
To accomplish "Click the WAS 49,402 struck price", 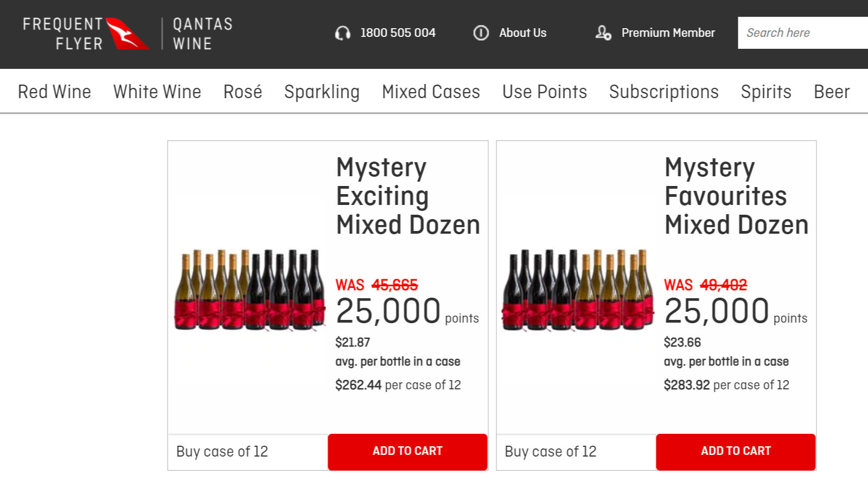I will click(705, 285).
